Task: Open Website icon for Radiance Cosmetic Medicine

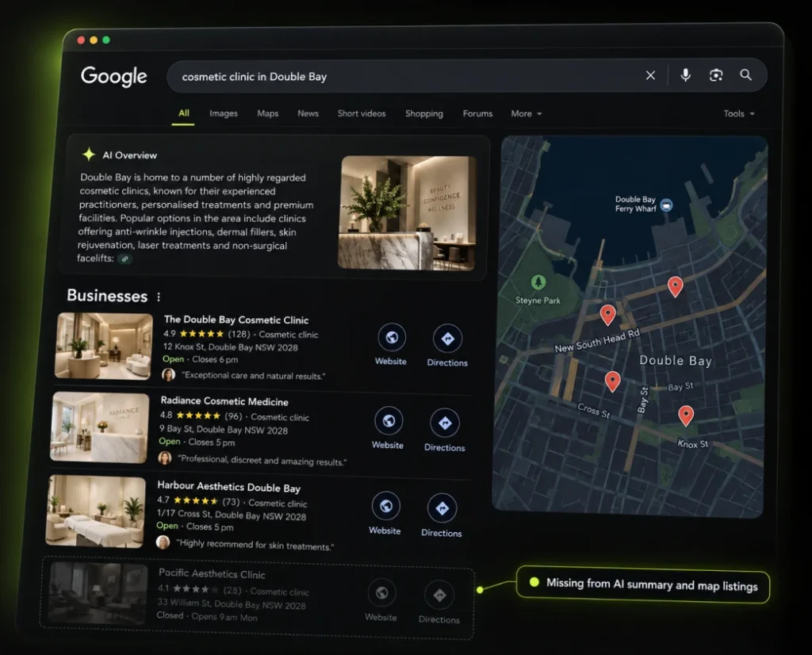Action: (x=389, y=421)
